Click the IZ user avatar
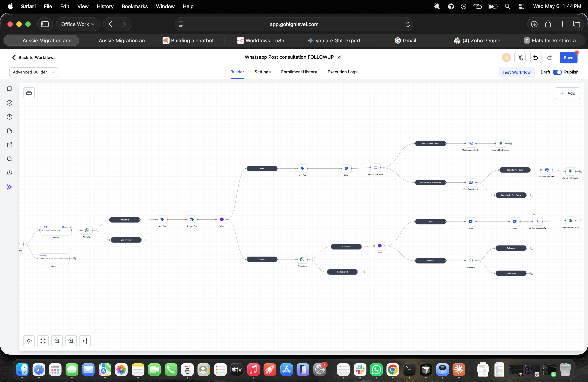The image size is (588, 382). tap(507, 58)
